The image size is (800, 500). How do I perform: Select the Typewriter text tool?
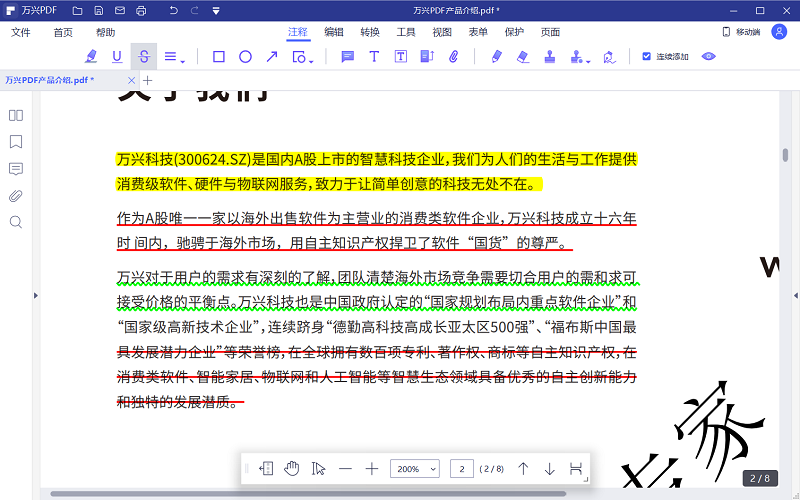[374, 57]
